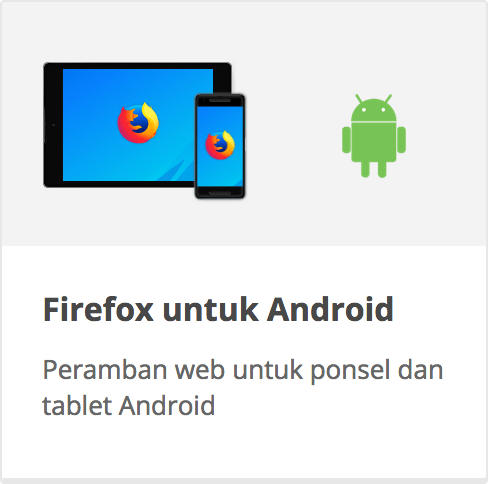Image resolution: width=488 pixels, height=484 pixels.
Task: Click the Firefox logo on the tablet screen
Action: 138,123
